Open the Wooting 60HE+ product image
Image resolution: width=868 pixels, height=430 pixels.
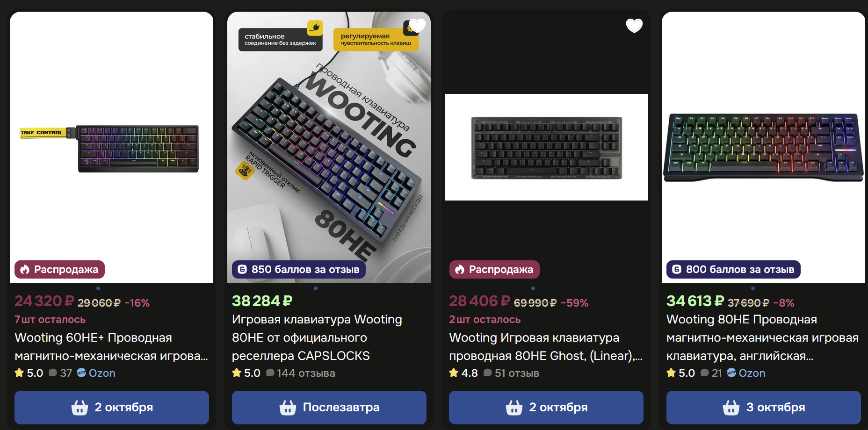(x=111, y=147)
